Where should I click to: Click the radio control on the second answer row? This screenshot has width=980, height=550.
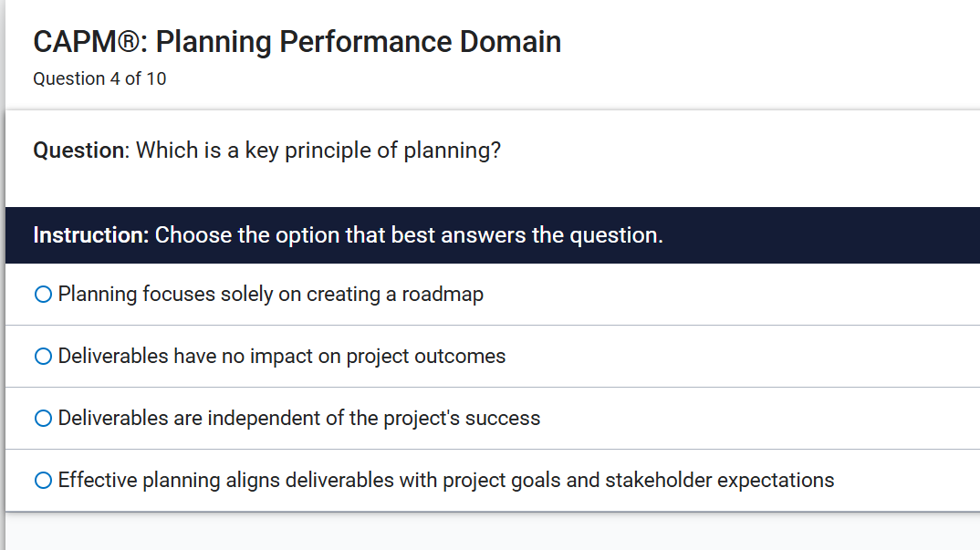point(42,356)
